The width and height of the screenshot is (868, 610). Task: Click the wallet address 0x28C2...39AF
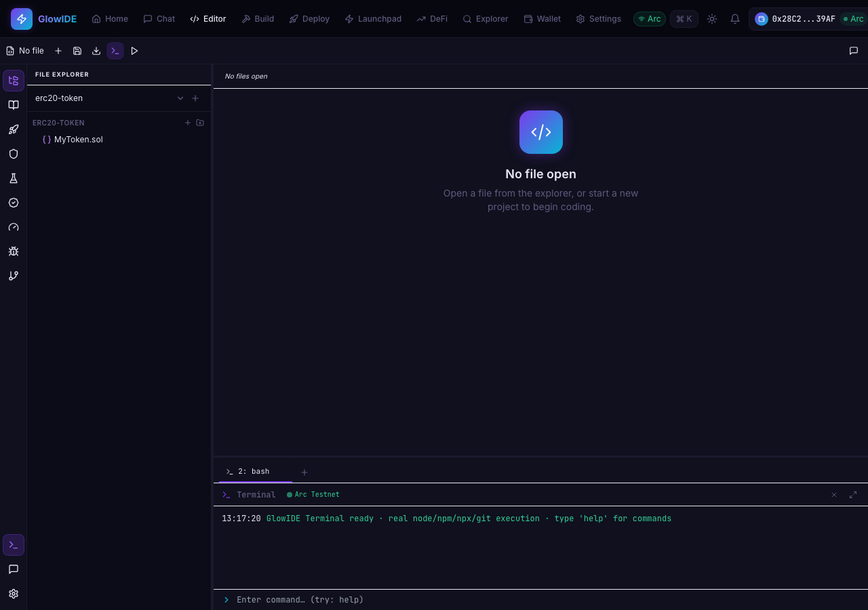[804, 19]
